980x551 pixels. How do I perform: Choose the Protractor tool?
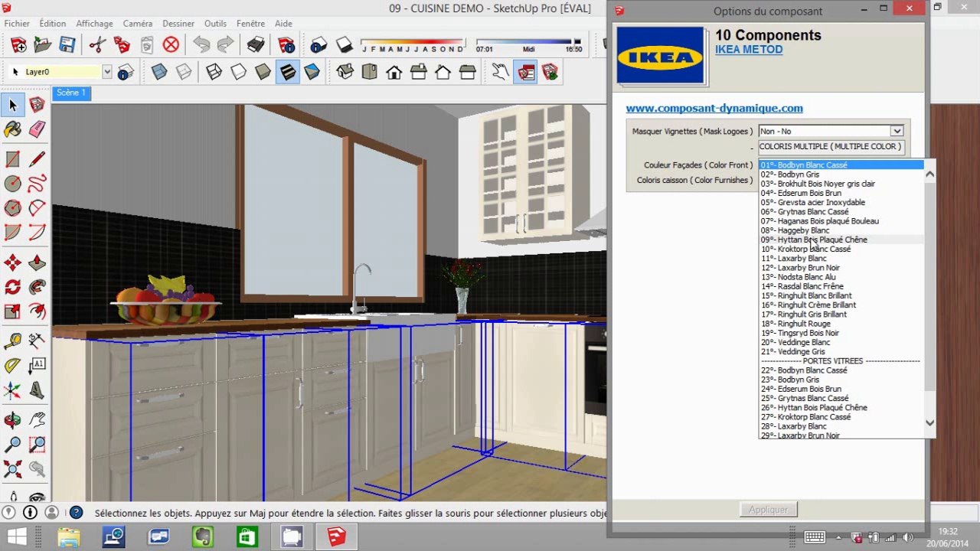coord(13,366)
